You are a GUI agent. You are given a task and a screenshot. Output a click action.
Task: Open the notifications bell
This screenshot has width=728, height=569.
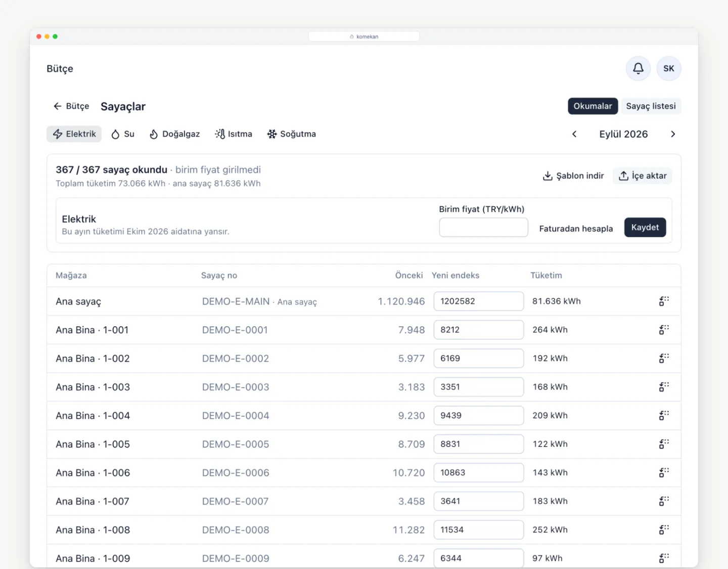[638, 68]
